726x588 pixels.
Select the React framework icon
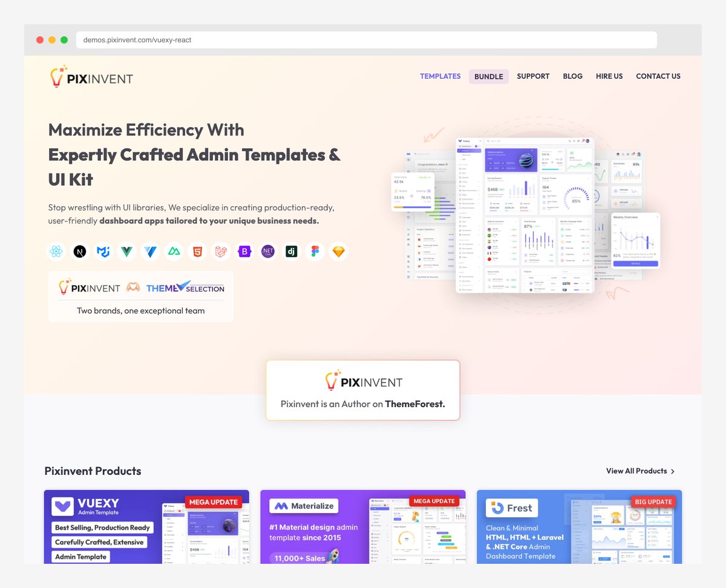point(56,251)
